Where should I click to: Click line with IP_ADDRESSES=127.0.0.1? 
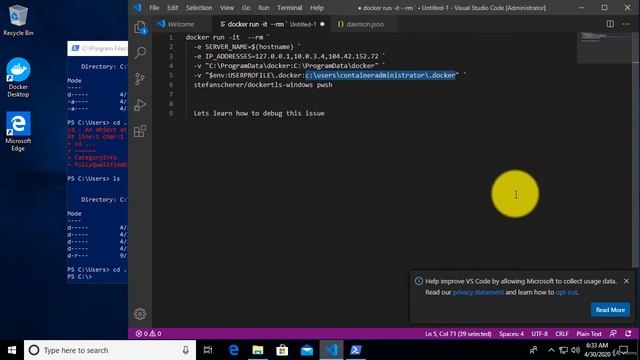coord(289,56)
